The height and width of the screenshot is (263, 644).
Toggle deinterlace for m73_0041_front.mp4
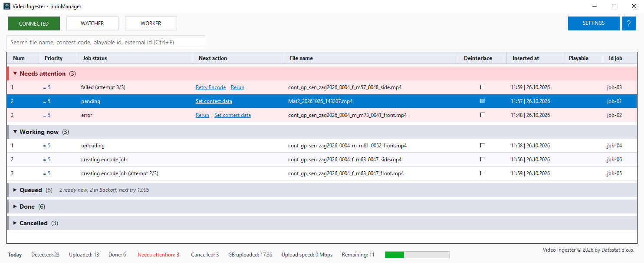(x=483, y=115)
